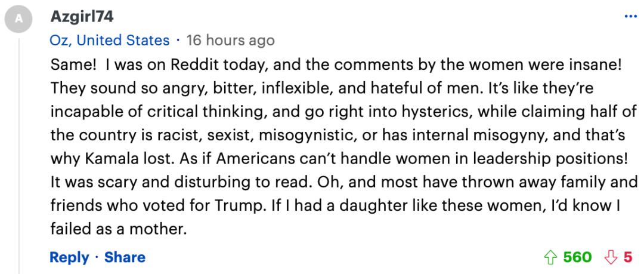Upvote the comment with the green arrow

pyautogui.click(x=550, y=257)
